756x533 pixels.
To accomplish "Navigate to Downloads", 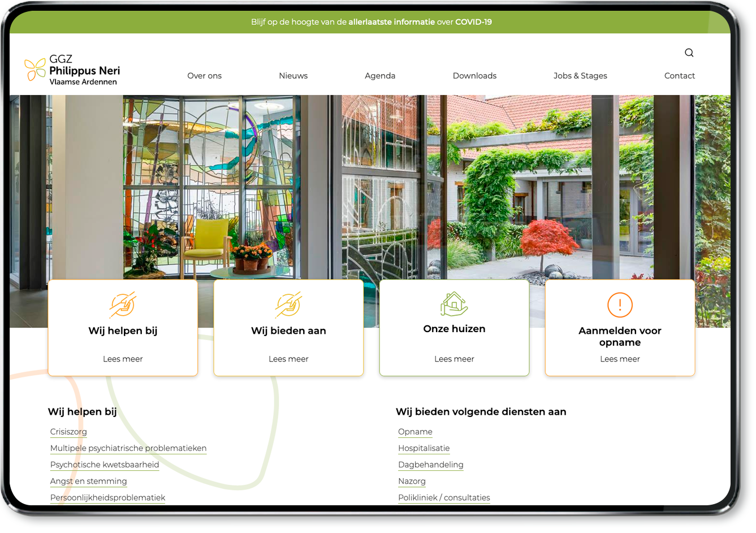I will (474, 76).
